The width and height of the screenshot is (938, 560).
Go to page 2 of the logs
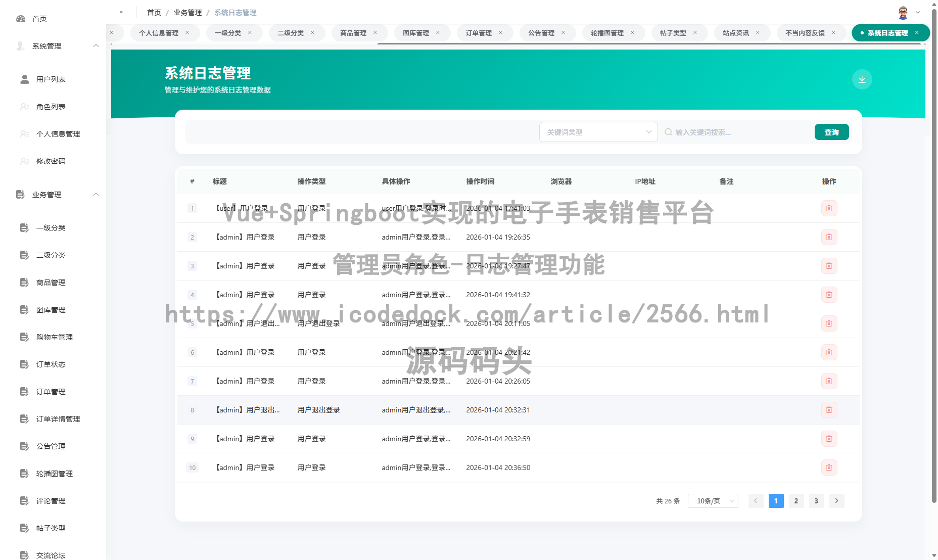coord(796,501)
